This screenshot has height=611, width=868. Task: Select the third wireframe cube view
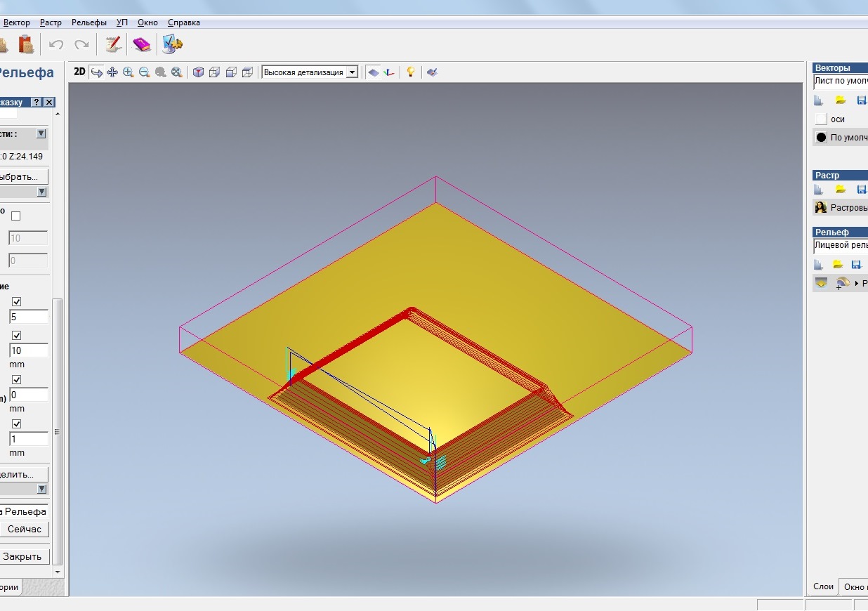click(231, 72)
